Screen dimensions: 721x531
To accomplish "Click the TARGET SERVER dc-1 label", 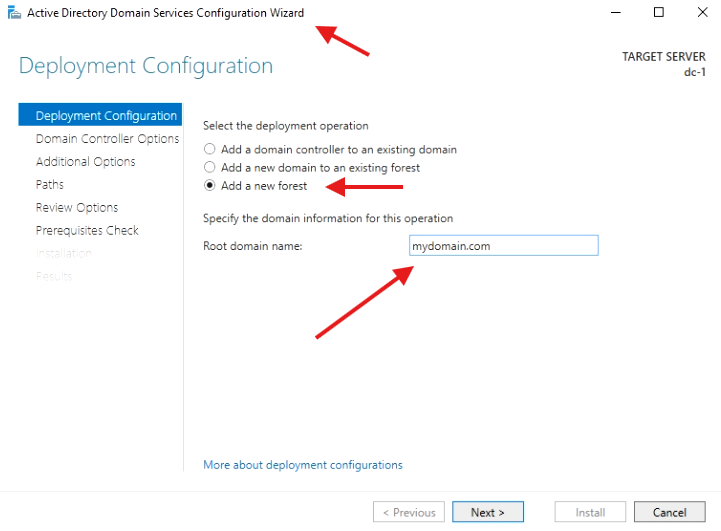I will click(664, 64).
